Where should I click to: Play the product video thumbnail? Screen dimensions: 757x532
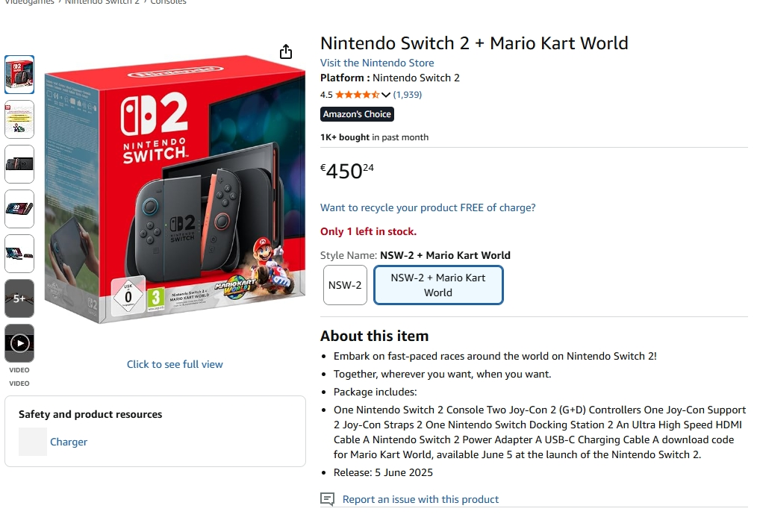[x=19, y=343]
